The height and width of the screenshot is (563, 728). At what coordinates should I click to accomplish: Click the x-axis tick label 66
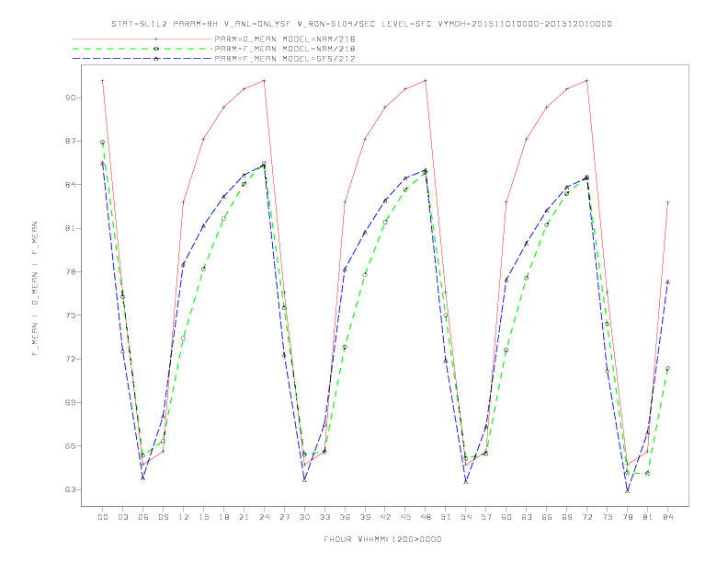click(x=547, y=517)
